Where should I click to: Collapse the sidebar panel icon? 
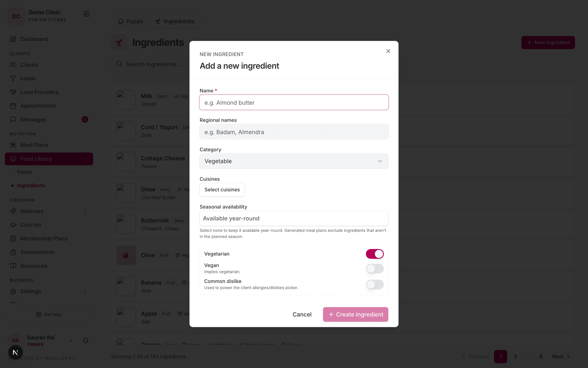tap(87, 14)
